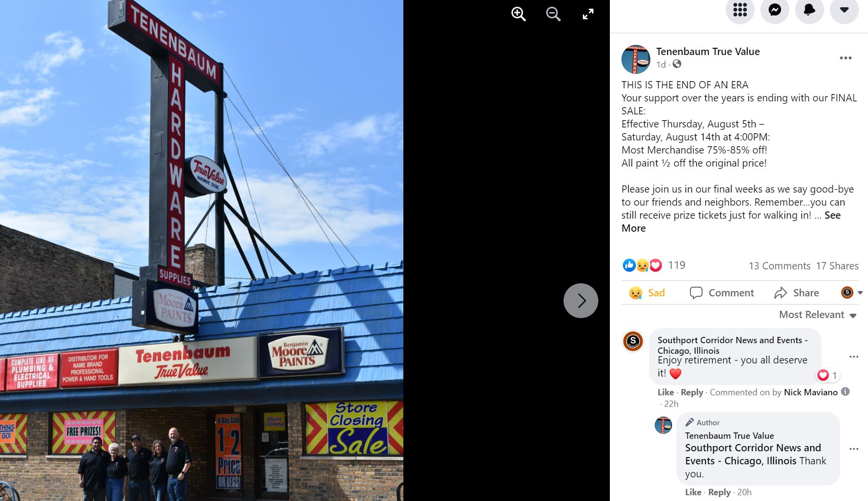Screen dimensions: 868x501
Task: Open the account dropdown arrow
Action: coord(844,10)
